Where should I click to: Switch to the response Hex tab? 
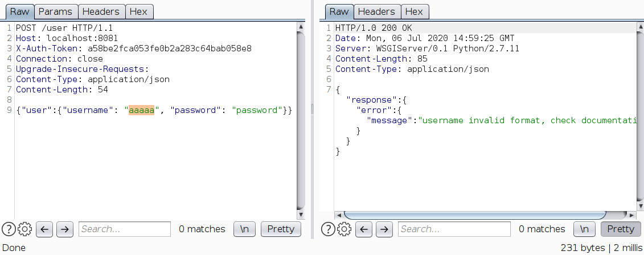(x=414, y=11)
